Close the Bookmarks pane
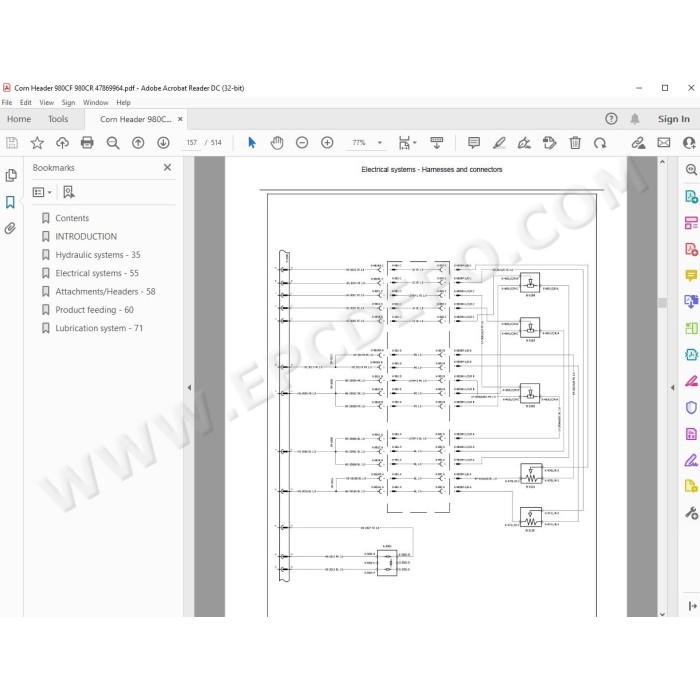This screenshot has height=700, width=700. click(167, 167)
